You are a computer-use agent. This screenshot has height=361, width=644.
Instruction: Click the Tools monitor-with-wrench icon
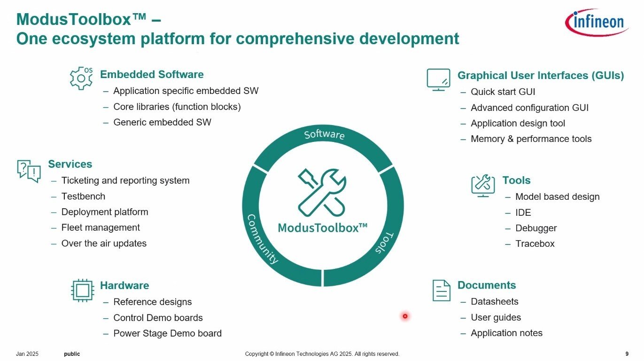pos(483,185)
